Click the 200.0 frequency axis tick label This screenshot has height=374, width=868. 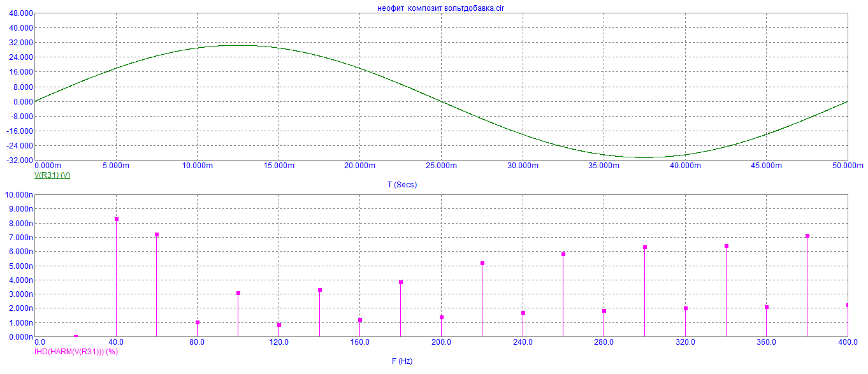point(441,342)
